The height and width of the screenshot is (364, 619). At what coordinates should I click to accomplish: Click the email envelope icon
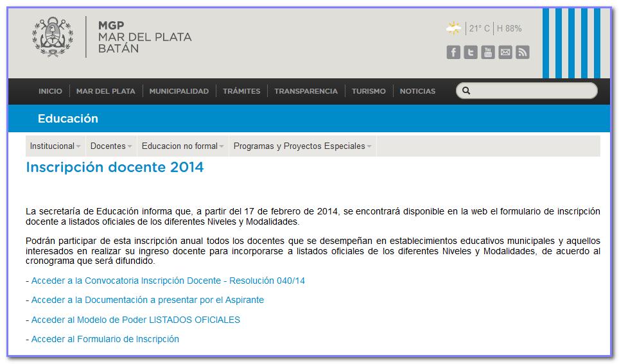click(x=505, y=53)
